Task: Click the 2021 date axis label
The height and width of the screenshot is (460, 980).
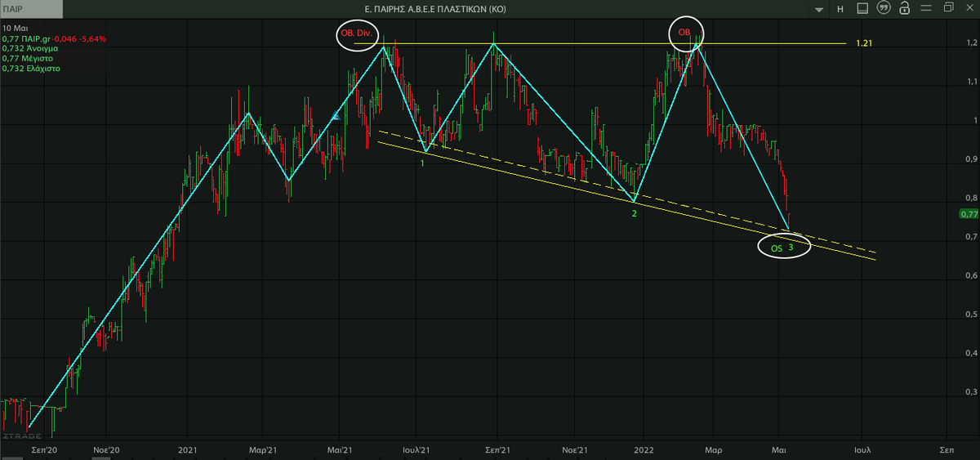Action: pos(188,449)
